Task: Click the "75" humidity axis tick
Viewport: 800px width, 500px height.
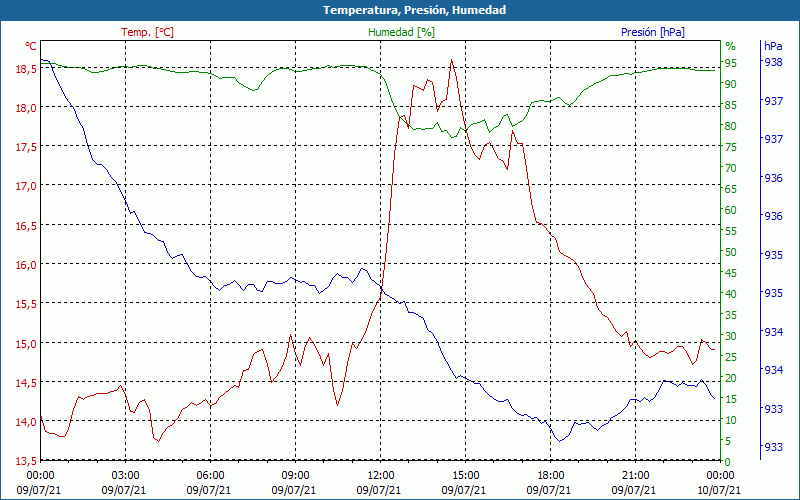Action: tap(731, 147)
